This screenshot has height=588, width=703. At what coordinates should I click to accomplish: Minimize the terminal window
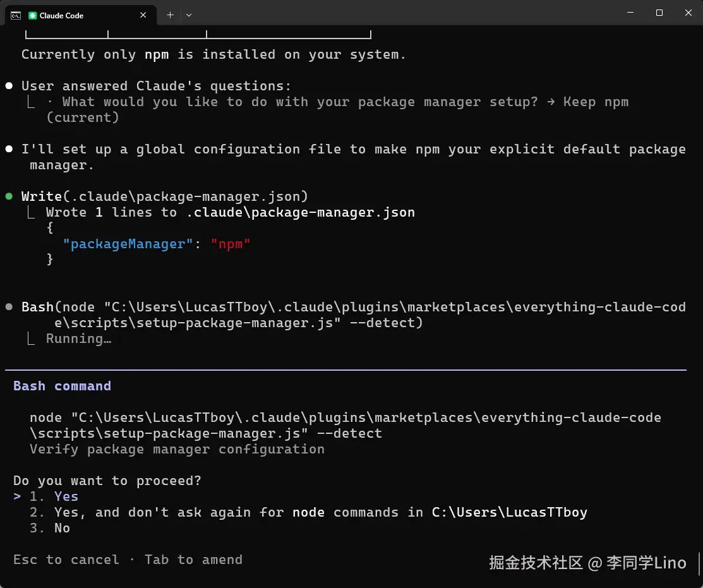(x=630, y=13)
